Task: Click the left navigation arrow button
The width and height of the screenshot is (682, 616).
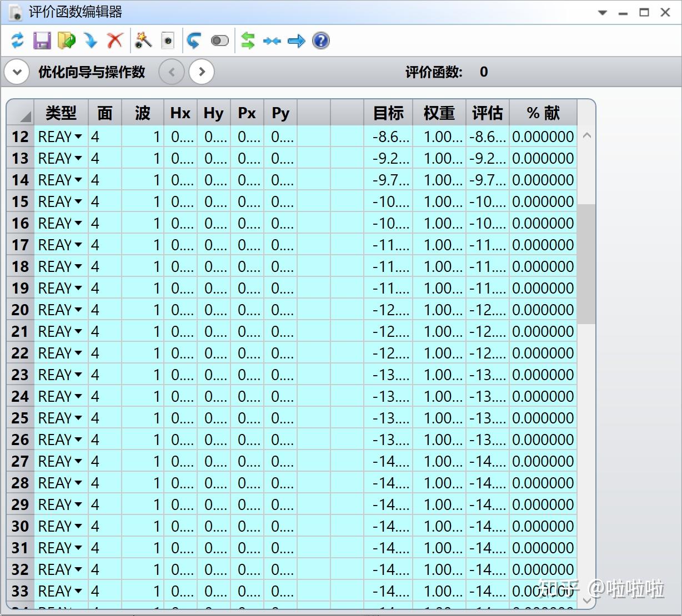Action: [x=172, y=72]
